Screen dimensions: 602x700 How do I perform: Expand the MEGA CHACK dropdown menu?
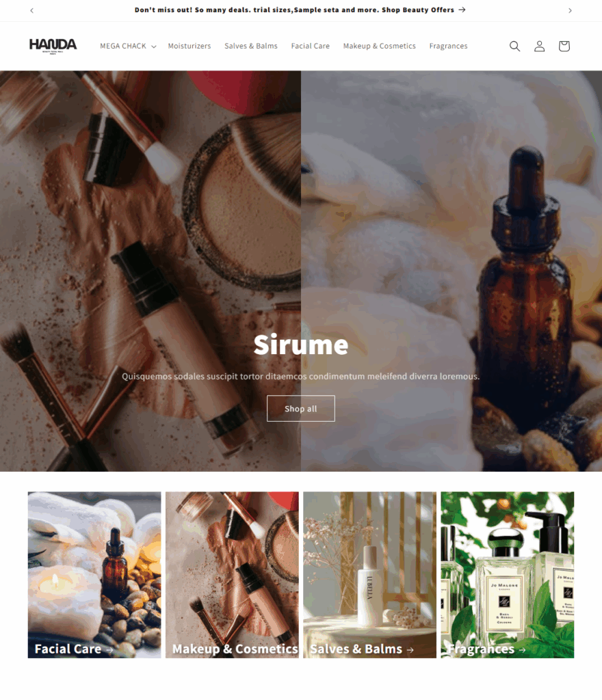(128, 46)
